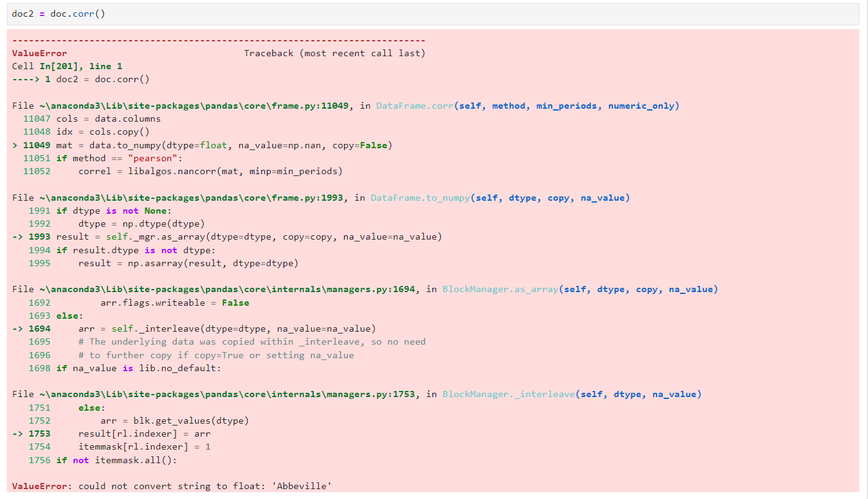Click 'BlockManager._interleave' function name
Screen dimensions: 868x499
(508, 394)
